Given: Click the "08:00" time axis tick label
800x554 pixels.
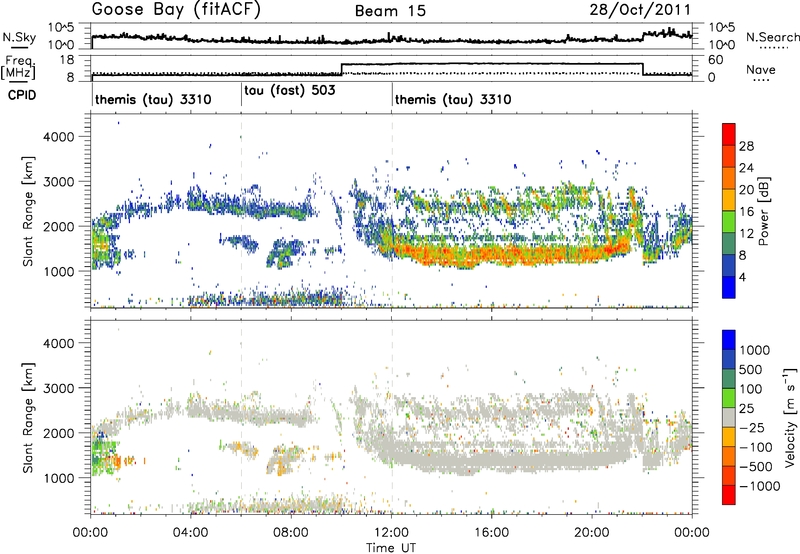Looking at the screenshot, I should (x=291, y=533).
